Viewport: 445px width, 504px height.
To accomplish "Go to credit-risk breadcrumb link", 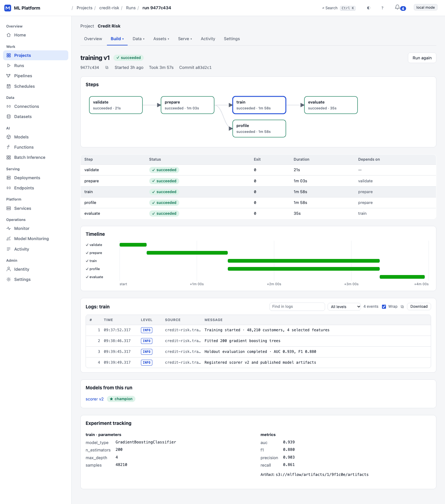I will [x=109, y=8].
